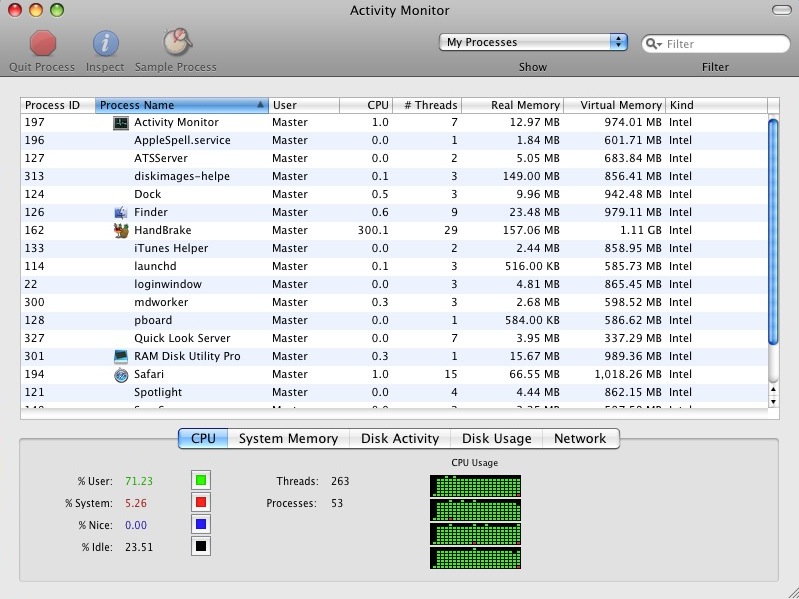
Task: Click the magnifier icon in Filter field
Action: [x=653, y=44]
